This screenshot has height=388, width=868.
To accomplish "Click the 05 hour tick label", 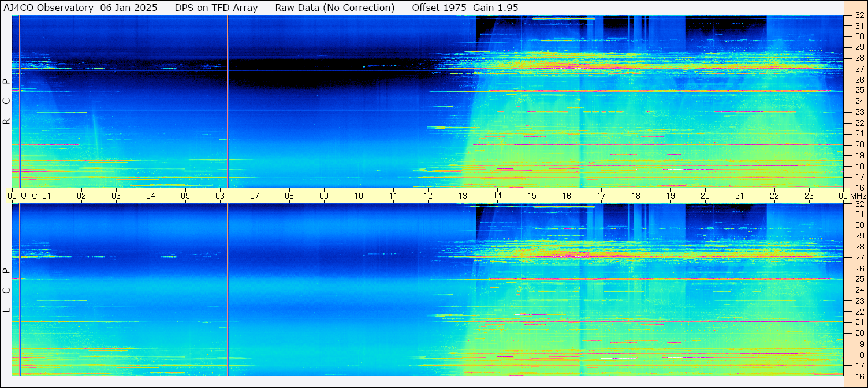I will (185, 196).
